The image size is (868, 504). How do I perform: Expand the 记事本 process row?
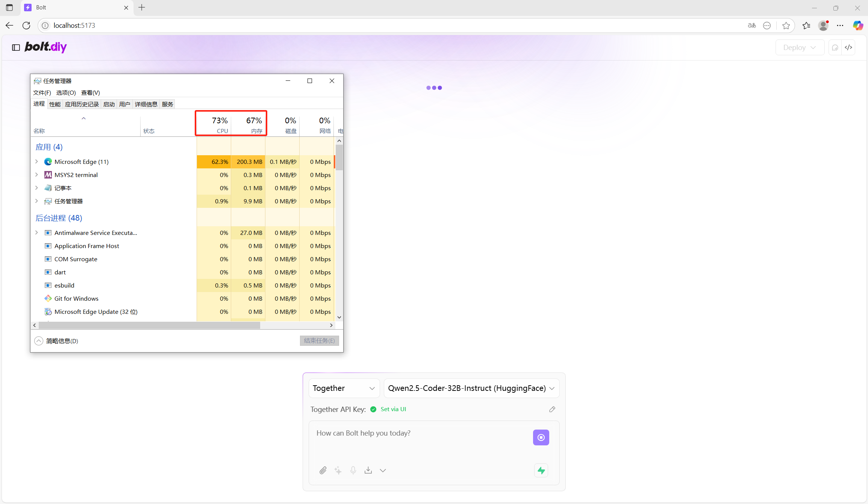click(x=36, y=188)
